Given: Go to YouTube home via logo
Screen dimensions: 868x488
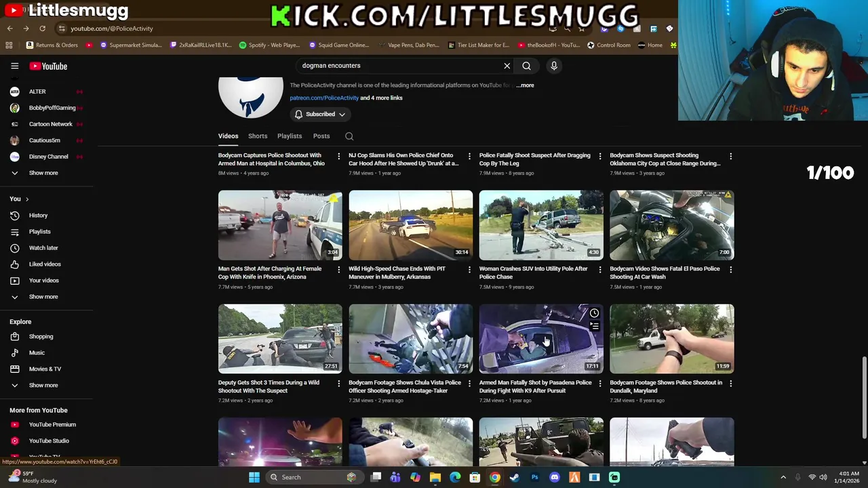Looking at the screenshot, I should click(48, 66).
